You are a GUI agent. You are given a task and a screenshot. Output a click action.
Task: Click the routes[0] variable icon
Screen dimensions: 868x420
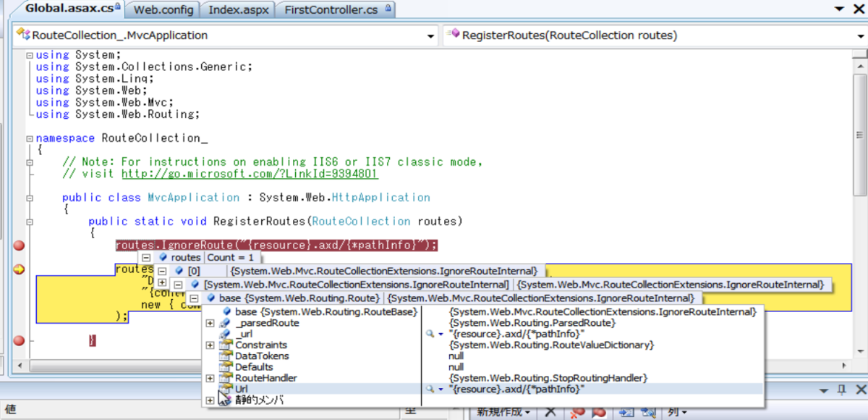(x=179, y=271)
